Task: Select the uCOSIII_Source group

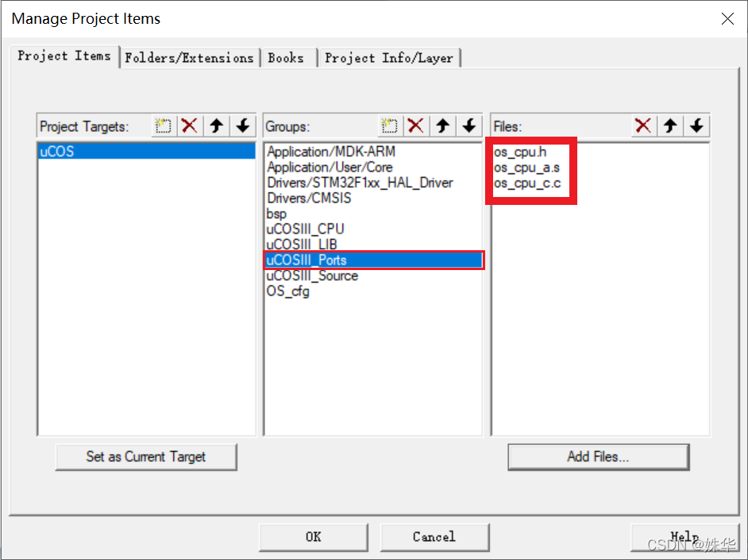Action: [372, 276]
